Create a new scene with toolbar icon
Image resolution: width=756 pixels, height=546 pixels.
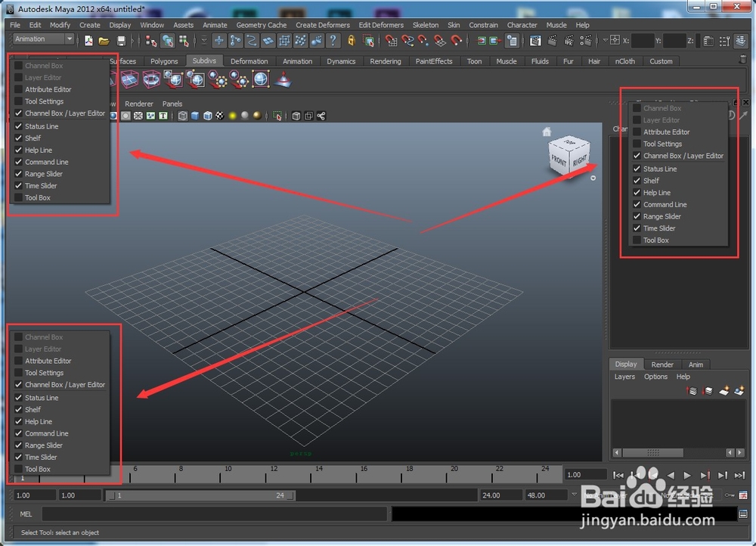(88, 41)
